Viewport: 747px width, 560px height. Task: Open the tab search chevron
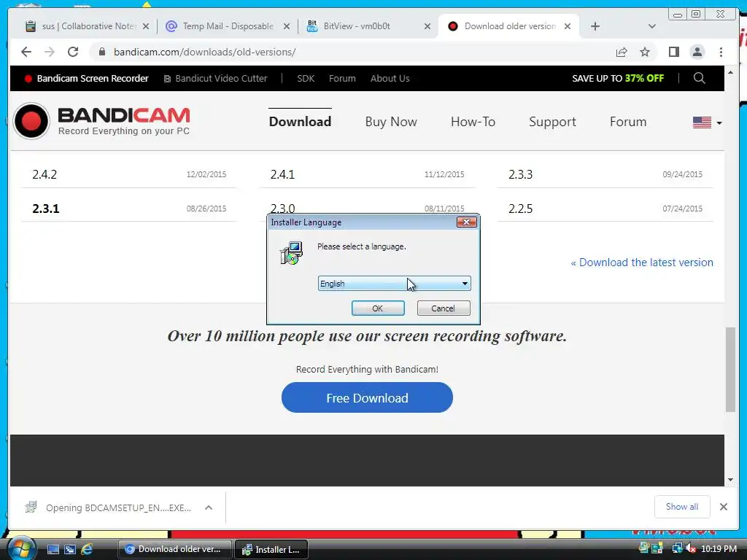click(652, 26)
